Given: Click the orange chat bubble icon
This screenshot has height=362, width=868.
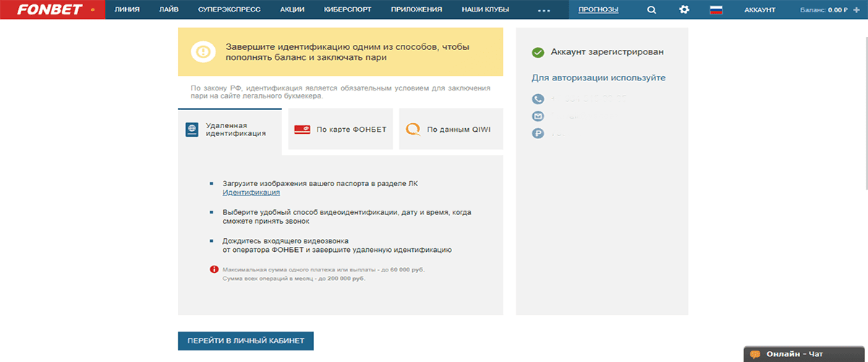Looking at the screenshot, I should tap(755, 354).
